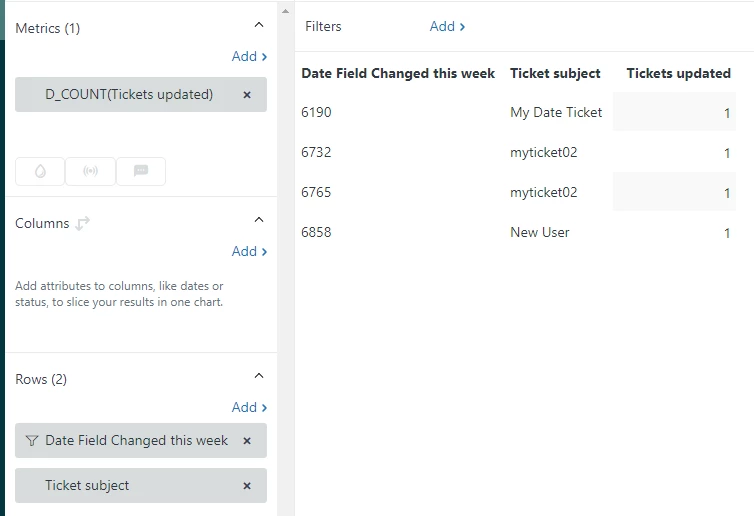Click the speech bubble comment icon

pyautogui.click(x=141, y=171)
